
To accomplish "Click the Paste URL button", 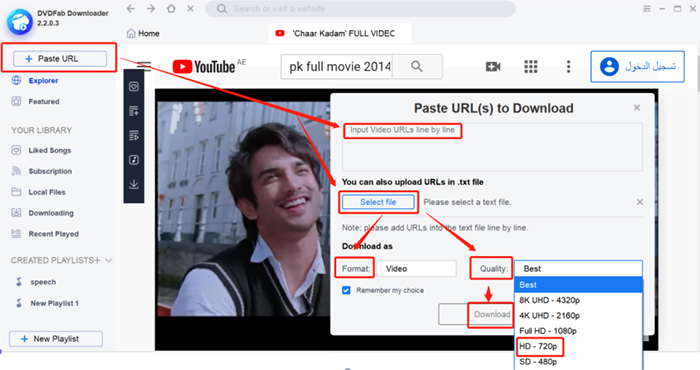I will (x=60, y=58).
